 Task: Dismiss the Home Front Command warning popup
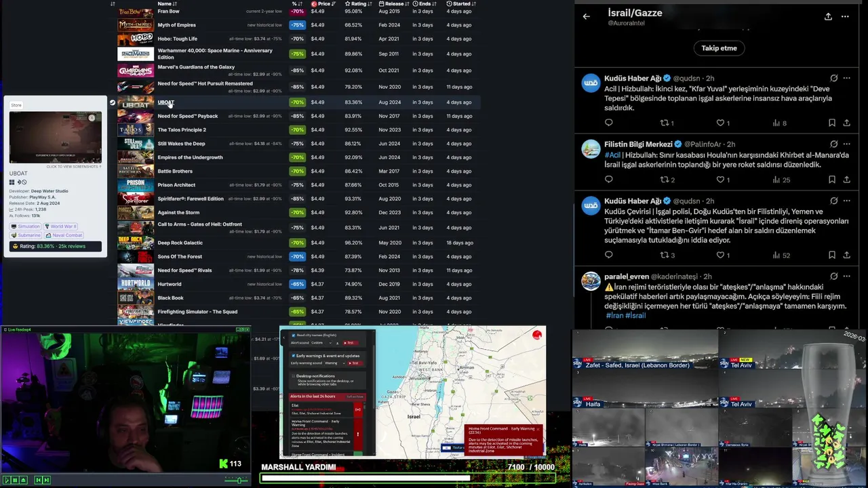[538, 429]
